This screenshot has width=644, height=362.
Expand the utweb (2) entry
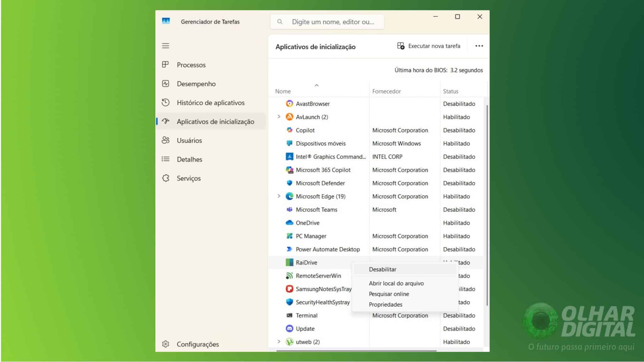click(279, 342)
